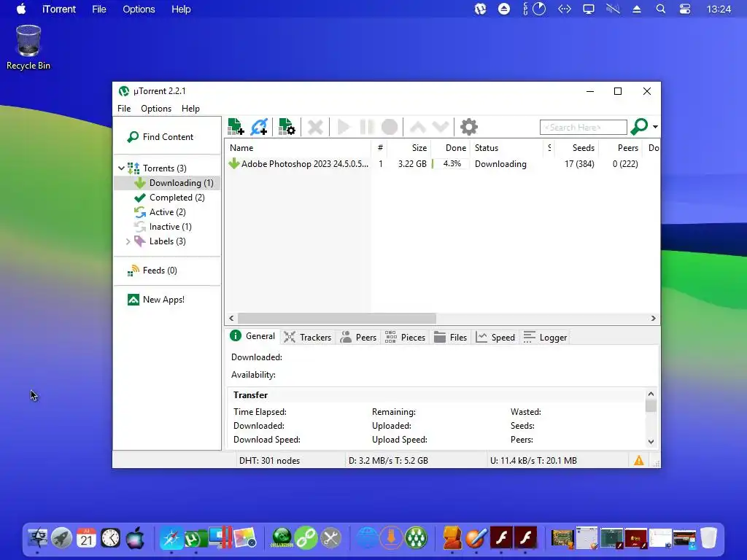Open the search provider dropdown arrow
The height and width of the screenshot is (560, 747).
point(656,127)
